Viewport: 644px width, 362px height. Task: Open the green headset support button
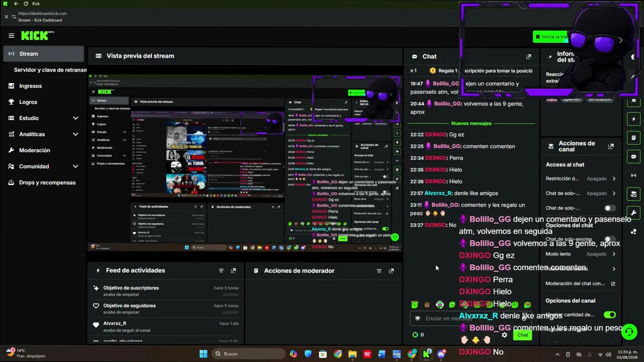(x=629, y=331)
